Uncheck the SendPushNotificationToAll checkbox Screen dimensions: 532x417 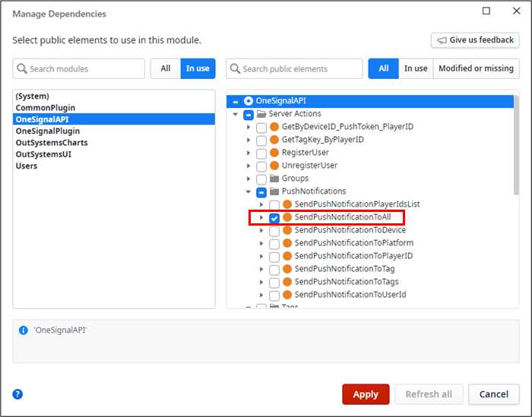click(x=274, y=218)
